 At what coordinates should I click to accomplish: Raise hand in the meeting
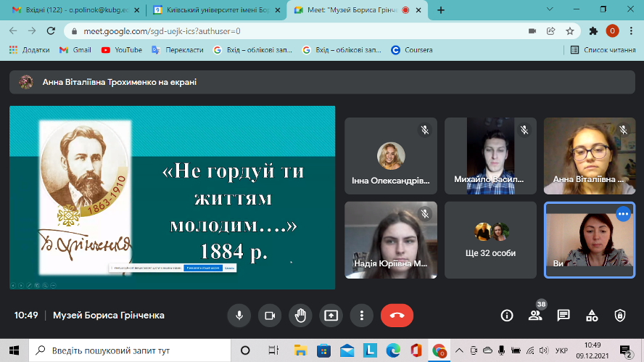click(300, 316)
